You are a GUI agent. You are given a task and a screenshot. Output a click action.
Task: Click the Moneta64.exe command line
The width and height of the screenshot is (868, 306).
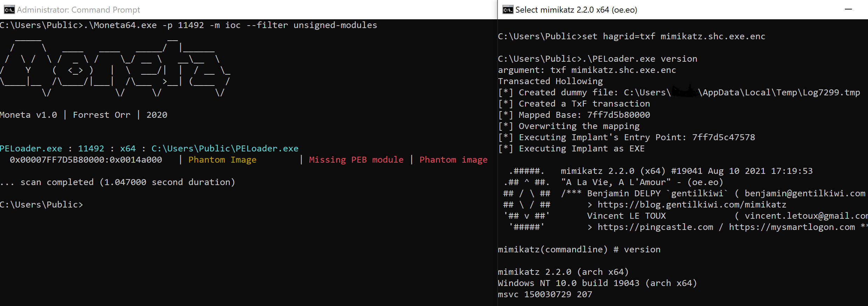point(188,25)
